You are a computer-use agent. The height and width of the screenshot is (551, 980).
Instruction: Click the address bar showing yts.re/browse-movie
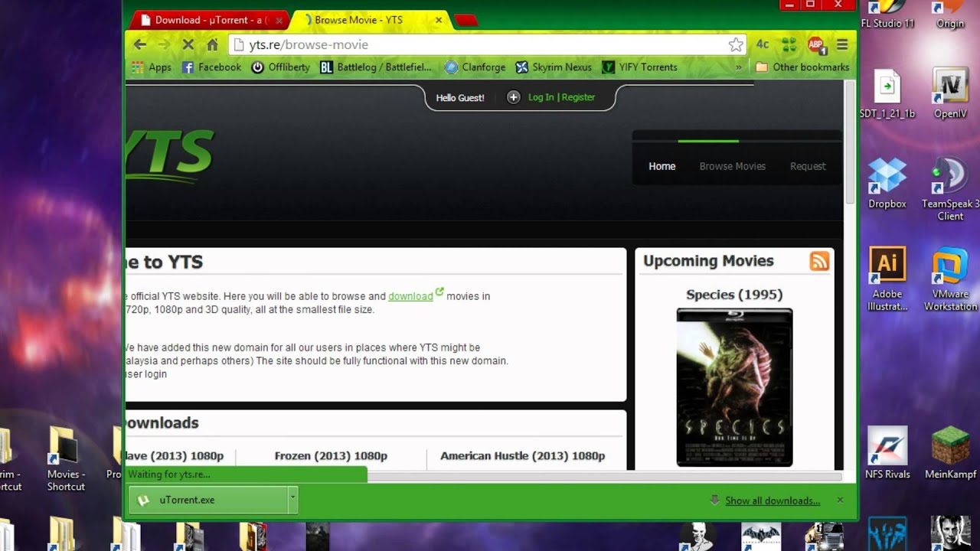click(486, 44)
